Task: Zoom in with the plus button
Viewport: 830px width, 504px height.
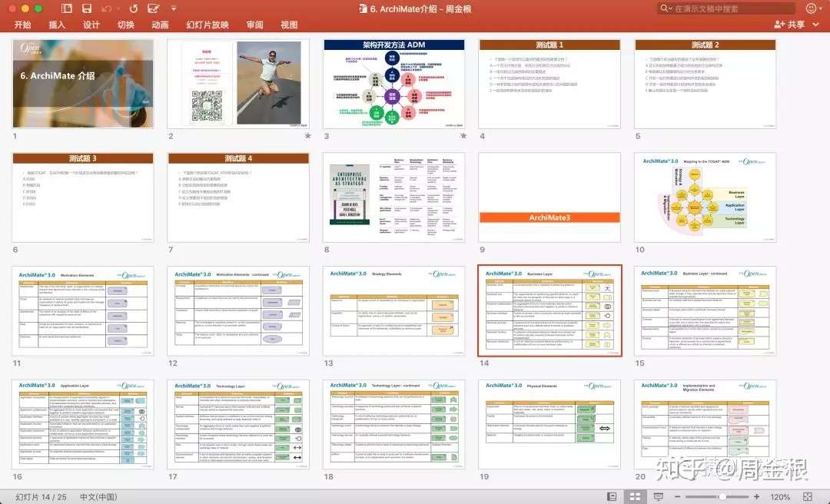Action: [x=757, y=496]
